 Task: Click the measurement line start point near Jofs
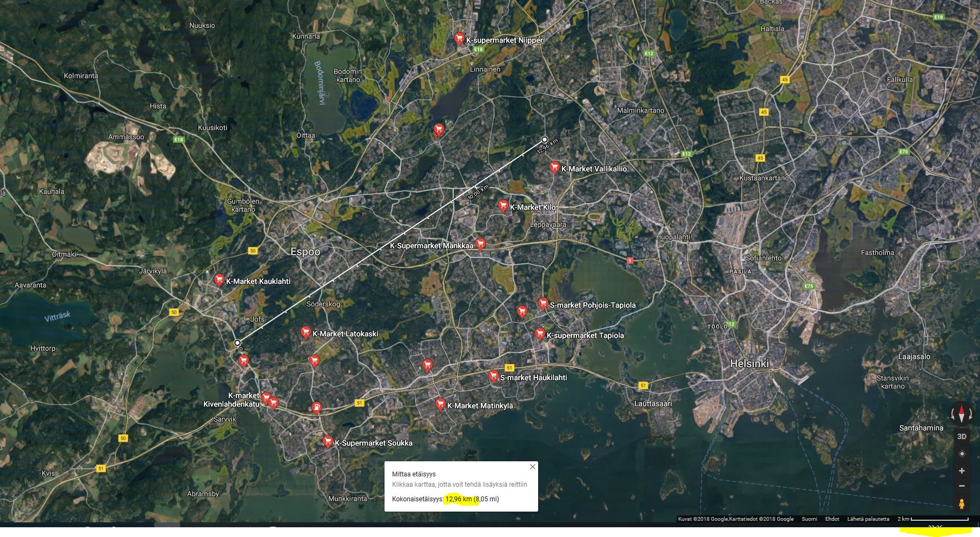pyautogui.click(x=237, y=343)
